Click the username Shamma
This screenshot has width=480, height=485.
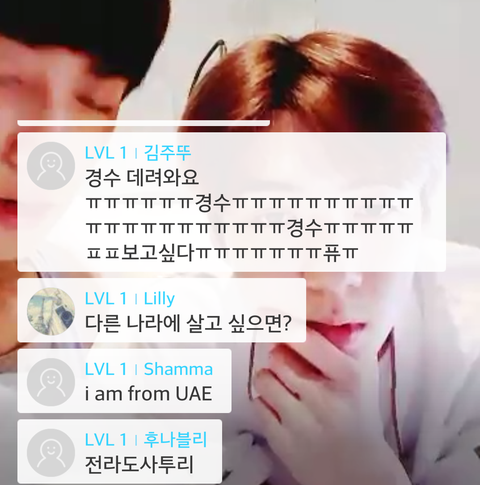pyautogui.click(x=178, y=369)
